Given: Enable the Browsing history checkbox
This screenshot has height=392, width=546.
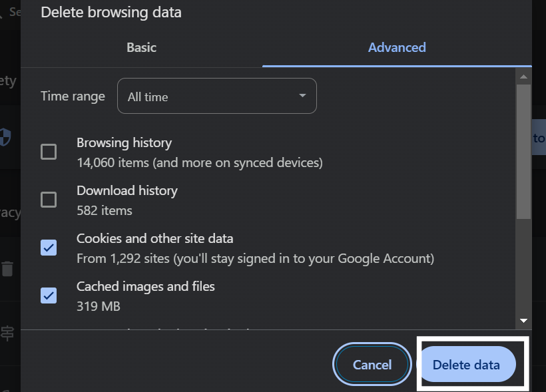Looking at the screenshot, I should pos(49,152).
